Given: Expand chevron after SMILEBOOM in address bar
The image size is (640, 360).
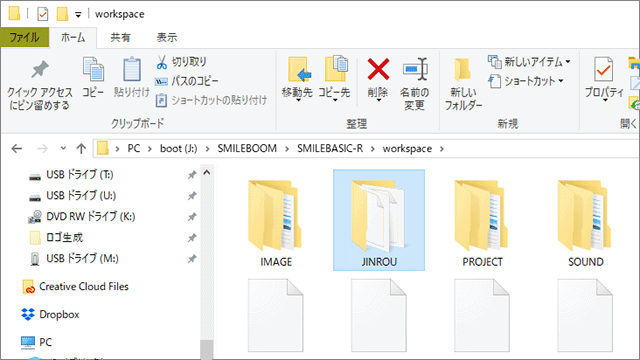Looking at the screenshot, I should pos(287,149).
